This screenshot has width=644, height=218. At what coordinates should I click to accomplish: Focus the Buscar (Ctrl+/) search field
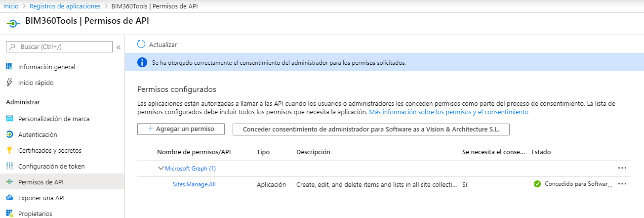(x=59, y=46)
